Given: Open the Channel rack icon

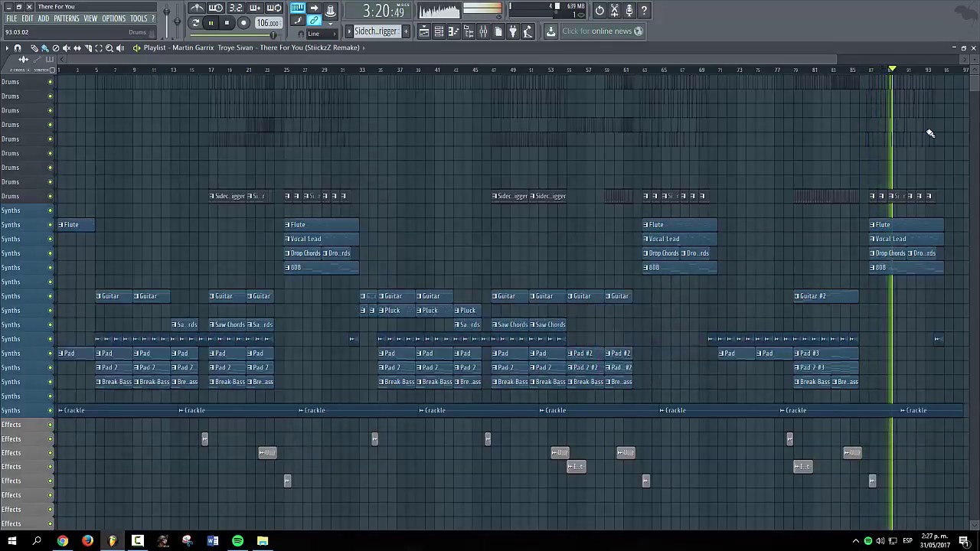Looking at the screenshot, I should point(439,31).
